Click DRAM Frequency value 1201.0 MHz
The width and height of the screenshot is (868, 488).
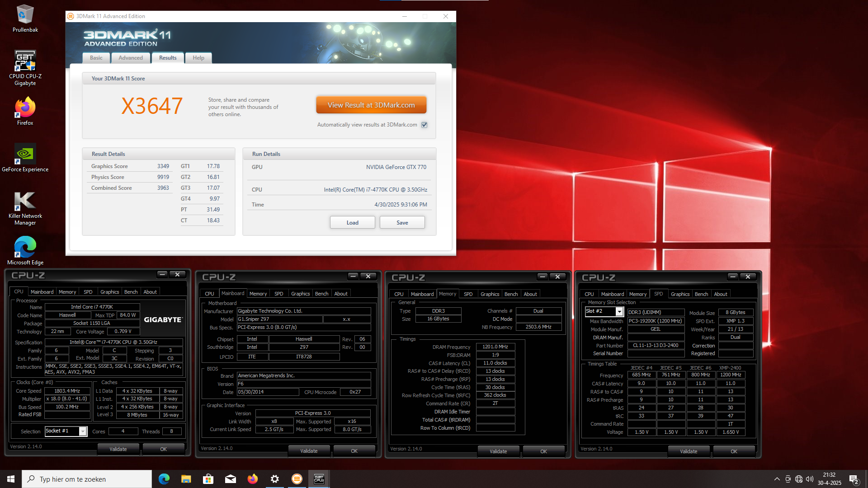495,347
